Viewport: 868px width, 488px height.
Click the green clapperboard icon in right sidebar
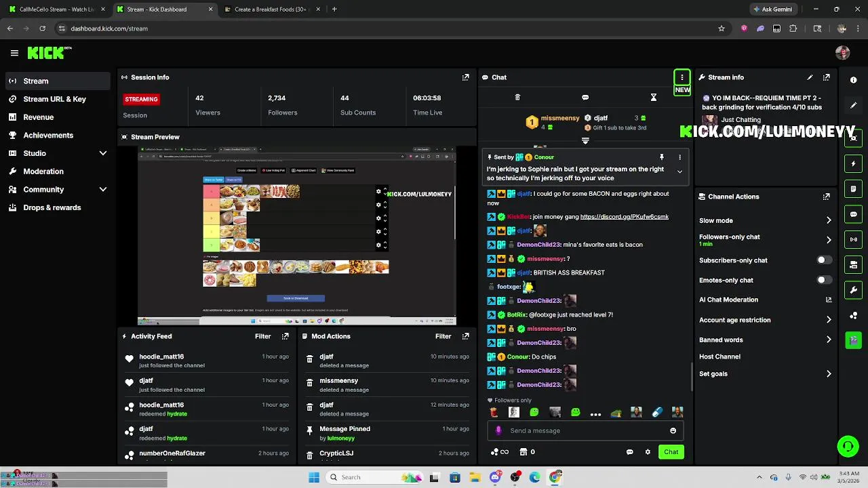point(854,340)
